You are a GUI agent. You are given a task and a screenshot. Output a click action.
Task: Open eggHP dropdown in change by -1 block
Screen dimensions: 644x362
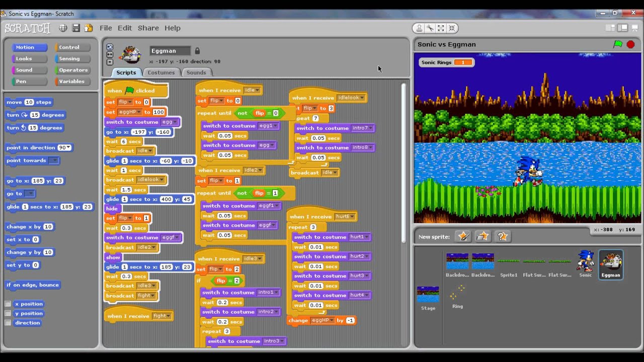point(331,320)
